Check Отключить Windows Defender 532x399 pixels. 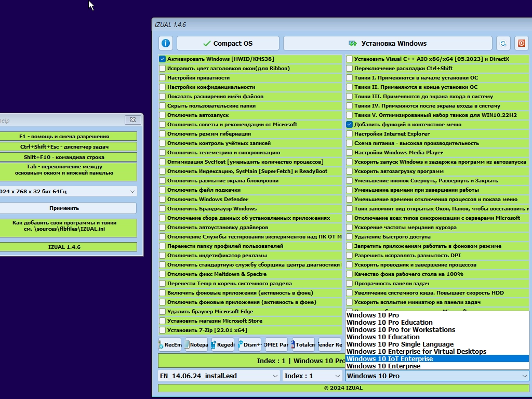tap(162, 199)
